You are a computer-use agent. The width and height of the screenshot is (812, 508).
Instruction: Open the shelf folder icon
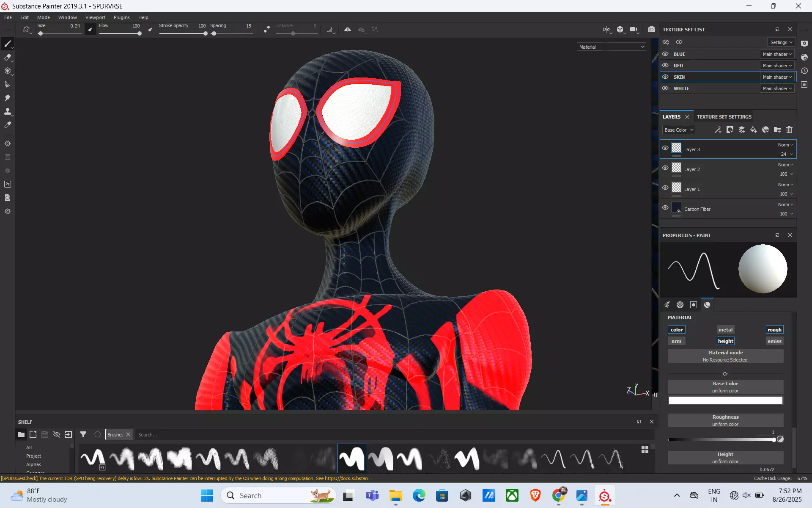[21, 435]
